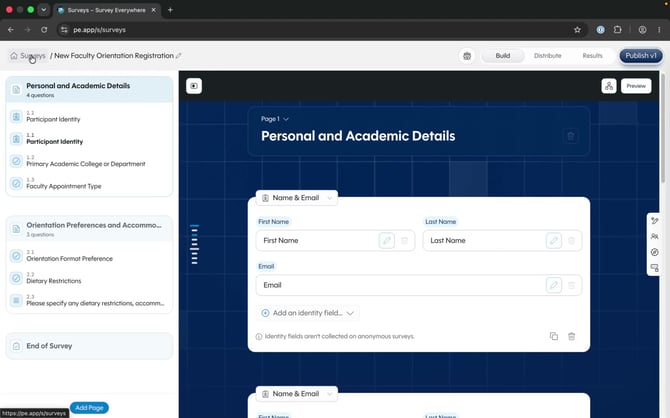Toggle the sidebar panel icon above the canvas
The height and width of the screenshot is (418, 670).
point(194,86)
